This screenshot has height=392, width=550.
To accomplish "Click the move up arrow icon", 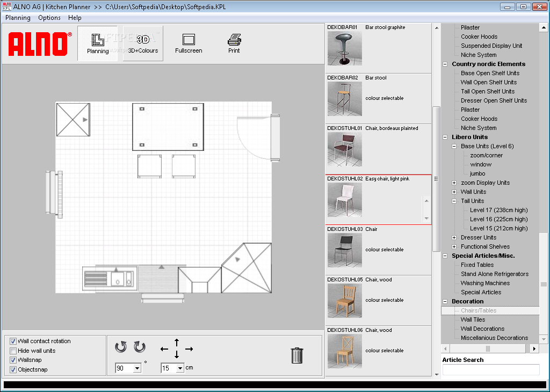I will coord(176,342).
